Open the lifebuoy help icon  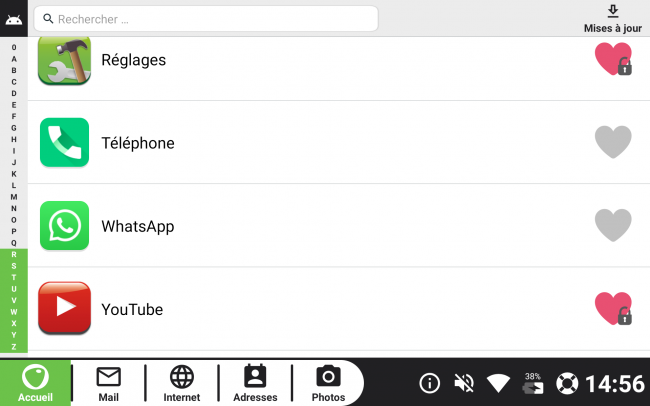[x=567, y=383]
